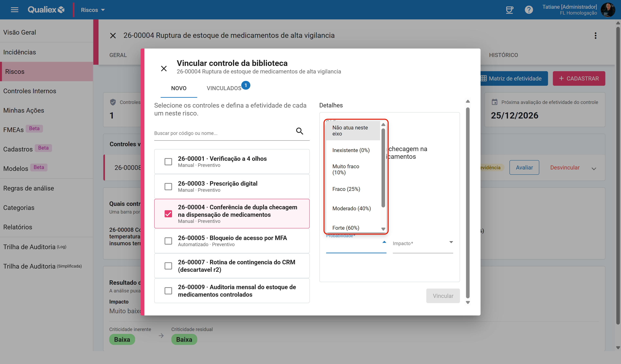Click the Desvincular link
621x364 pixels.
click(x=565, y=167)
